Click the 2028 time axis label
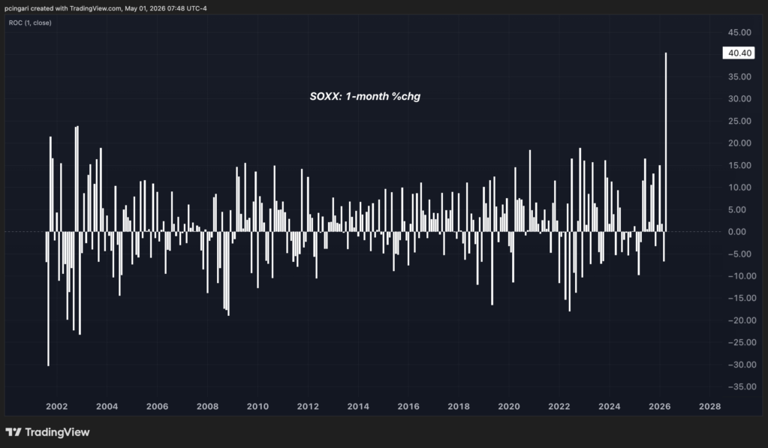 (710, 406)
